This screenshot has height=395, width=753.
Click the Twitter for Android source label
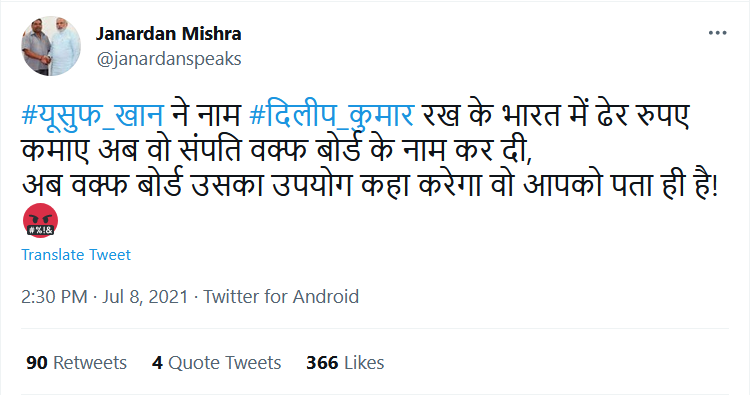coord(281,297)
